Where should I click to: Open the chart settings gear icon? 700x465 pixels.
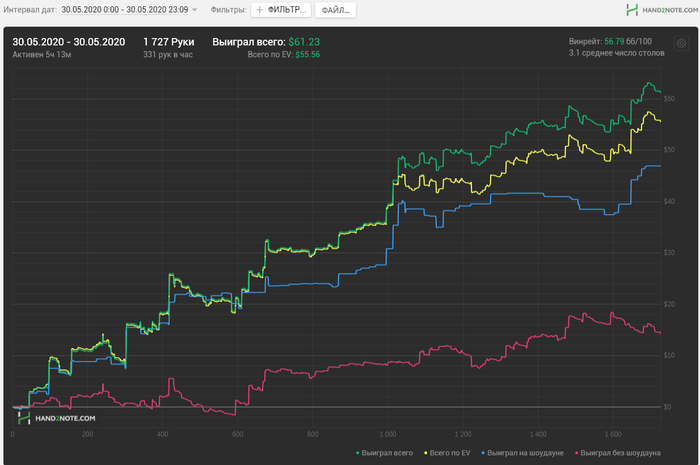[x=681, y=43]
